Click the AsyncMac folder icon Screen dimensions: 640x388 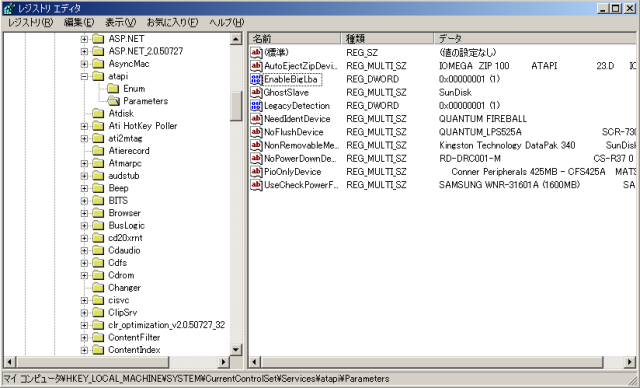[98, 64]
